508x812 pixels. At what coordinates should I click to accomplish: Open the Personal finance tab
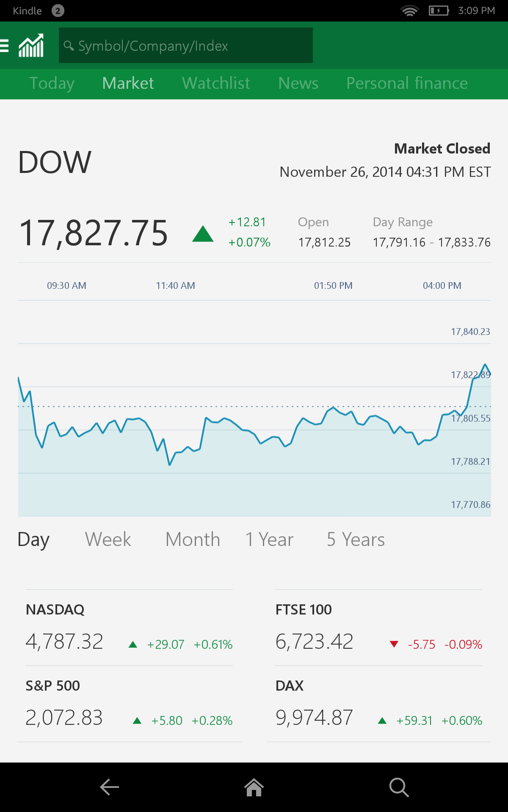(x=407, y=83)
